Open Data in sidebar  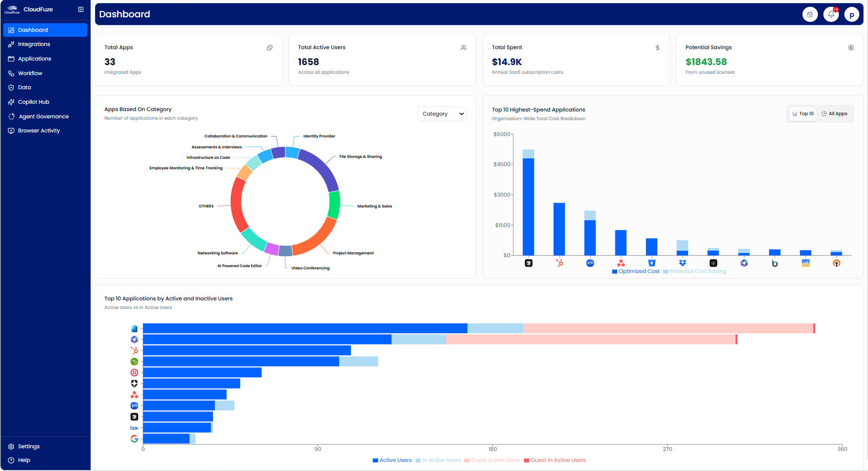[x=45, y=87]
